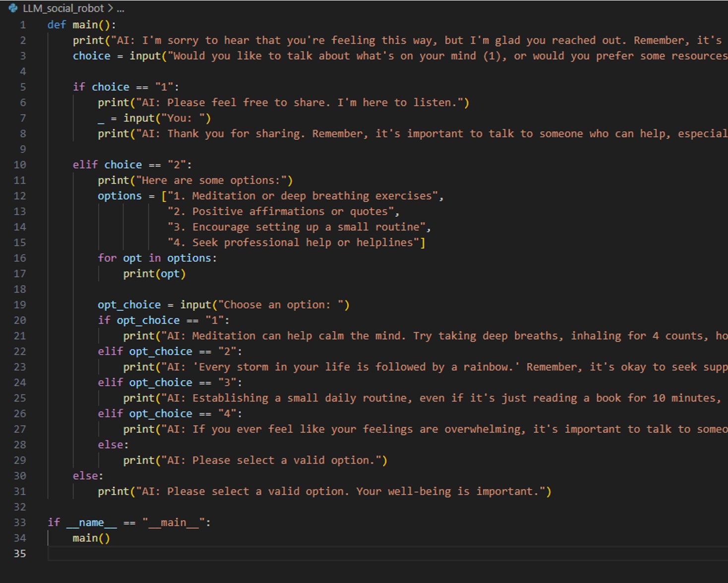Viewport: 728px width, 583px height.
Task: Click the Python file icon in breadcrumb
Action: pos(13,8)
